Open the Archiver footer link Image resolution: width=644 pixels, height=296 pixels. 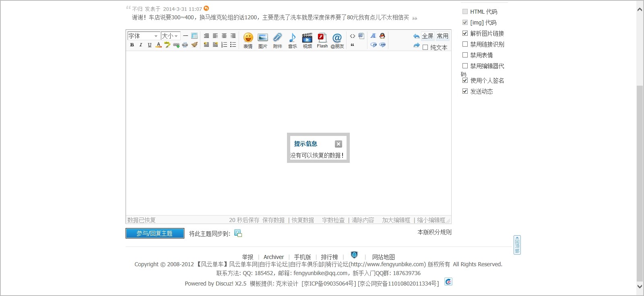pos(274,257)
